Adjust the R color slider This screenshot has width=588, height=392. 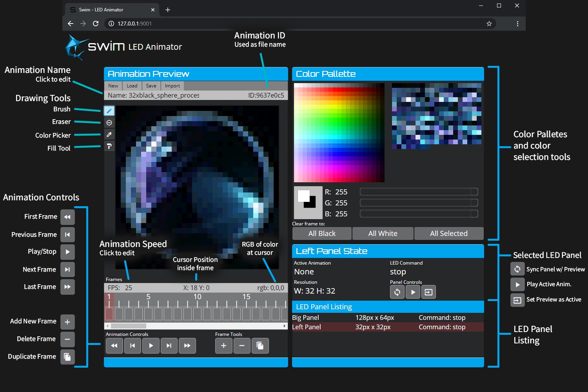tap(419, 192)
